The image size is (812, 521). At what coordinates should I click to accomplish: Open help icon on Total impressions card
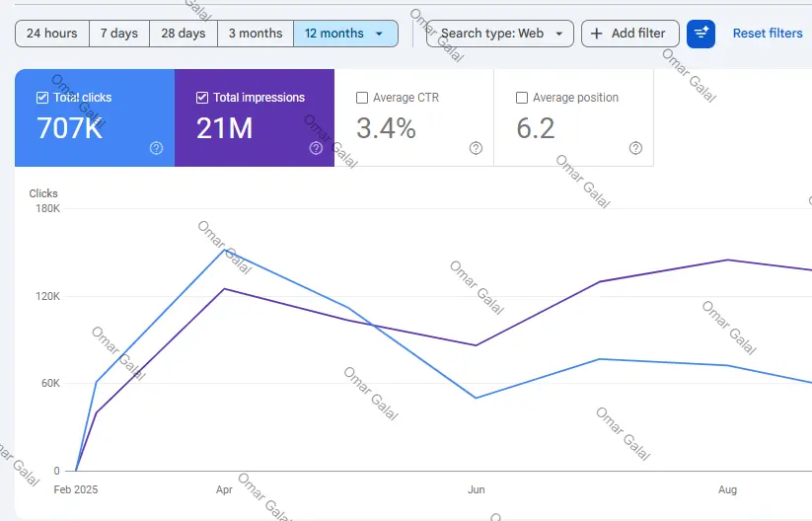coord(316,148)
